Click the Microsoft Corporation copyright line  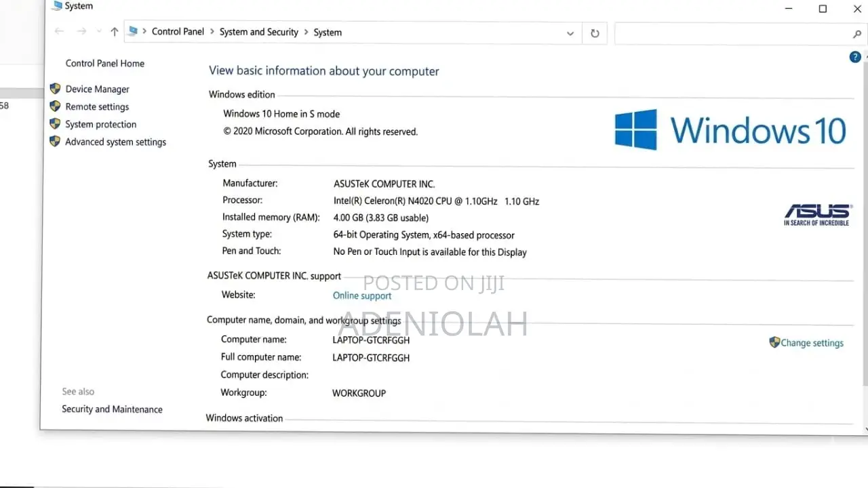320,131
